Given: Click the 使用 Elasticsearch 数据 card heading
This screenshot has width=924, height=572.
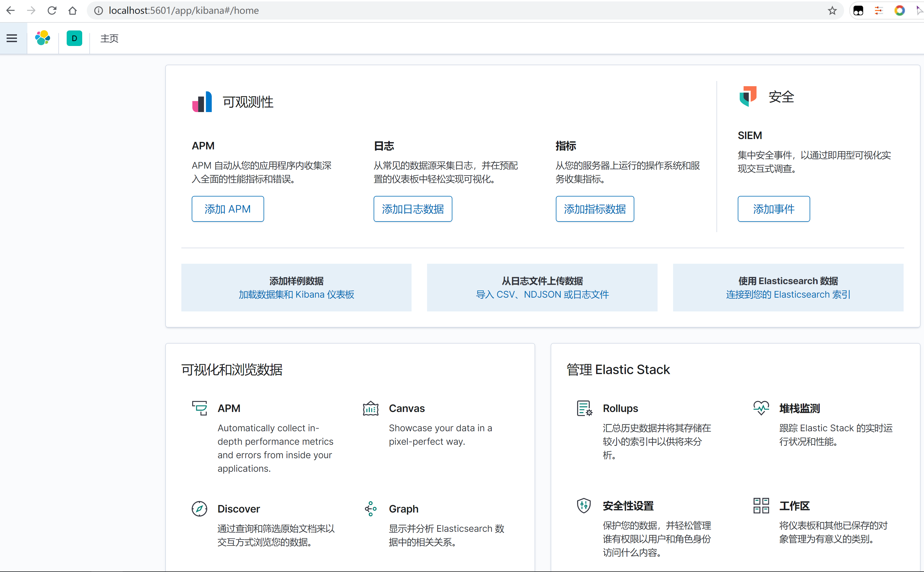Looking at the screenshot, I should pyautogui.click(x=788, y=281).
